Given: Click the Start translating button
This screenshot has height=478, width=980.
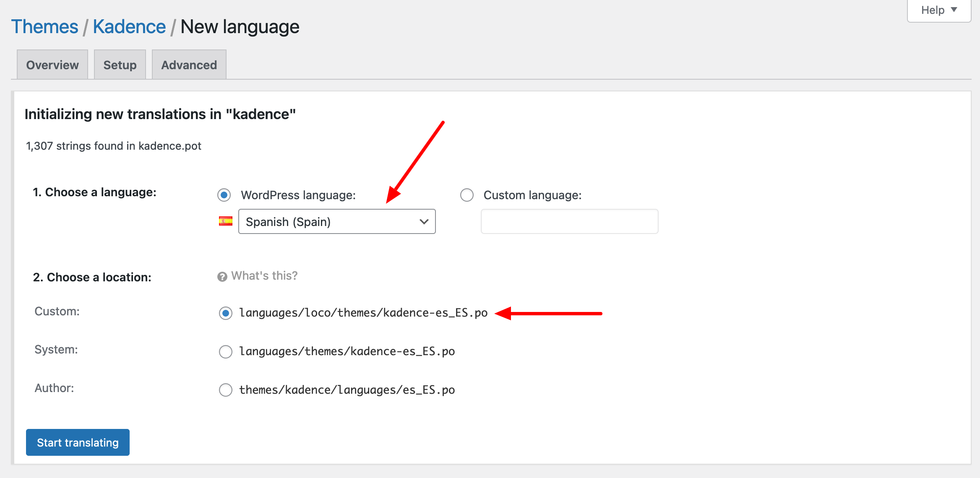Looking at the screenshot, I should coord(78,442).
